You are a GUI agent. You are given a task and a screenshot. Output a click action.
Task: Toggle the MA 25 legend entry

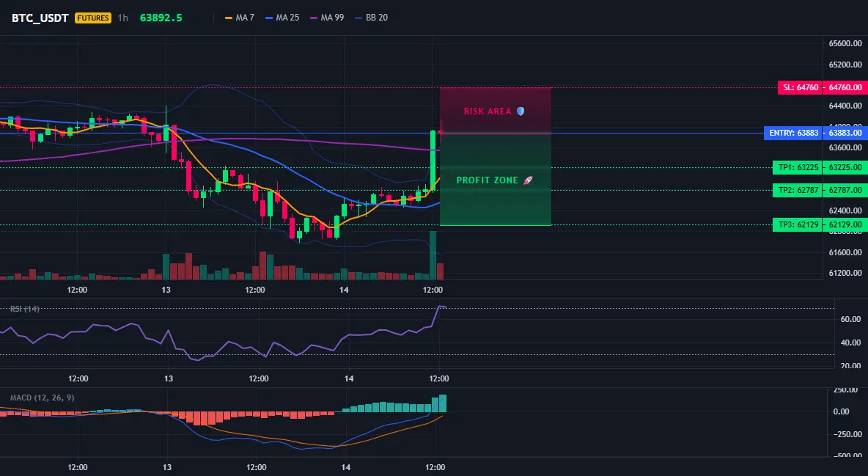pyautogui.click(x=282, y=18)
